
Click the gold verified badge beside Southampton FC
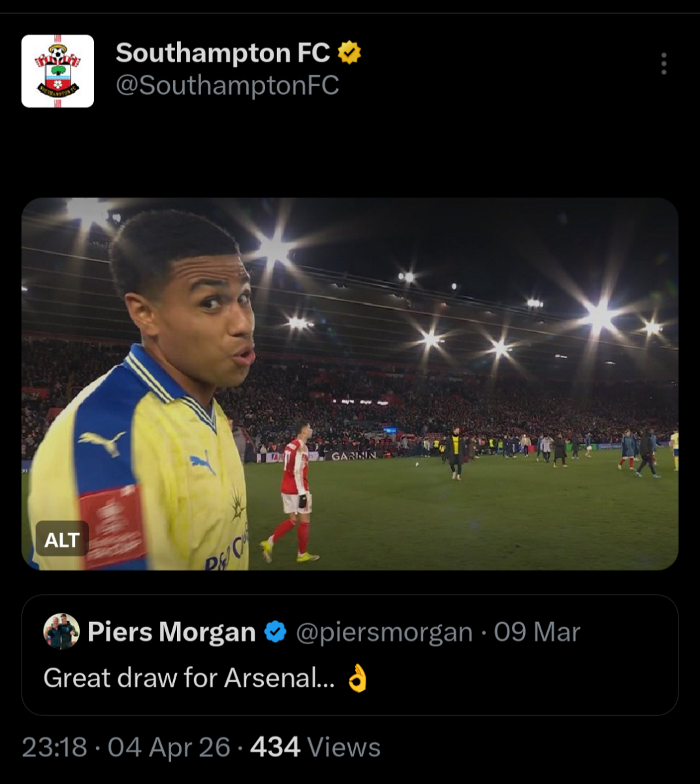(349, 53)
